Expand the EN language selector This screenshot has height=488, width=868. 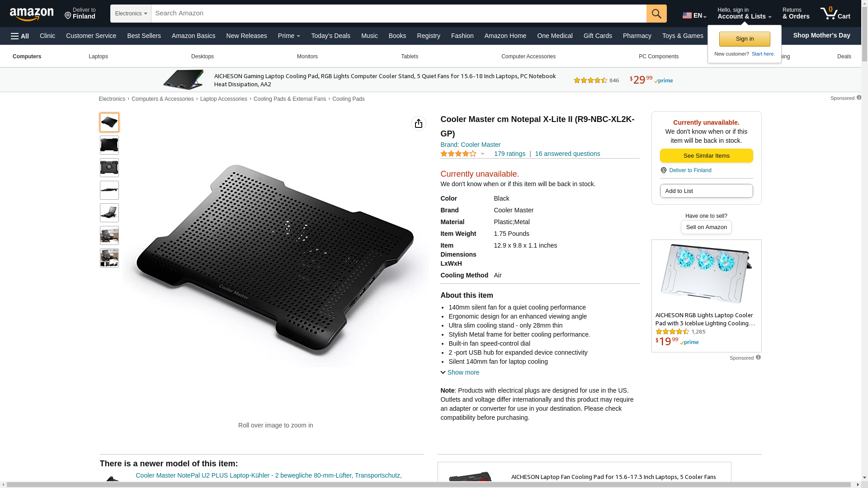coord(694,15)
